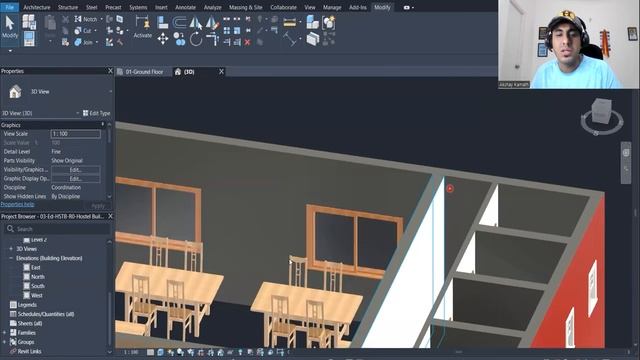Image resolution: width=640 pixels, height=360 pixels.
Task: Select the North elevation view
Action: (x=37, y=277)
